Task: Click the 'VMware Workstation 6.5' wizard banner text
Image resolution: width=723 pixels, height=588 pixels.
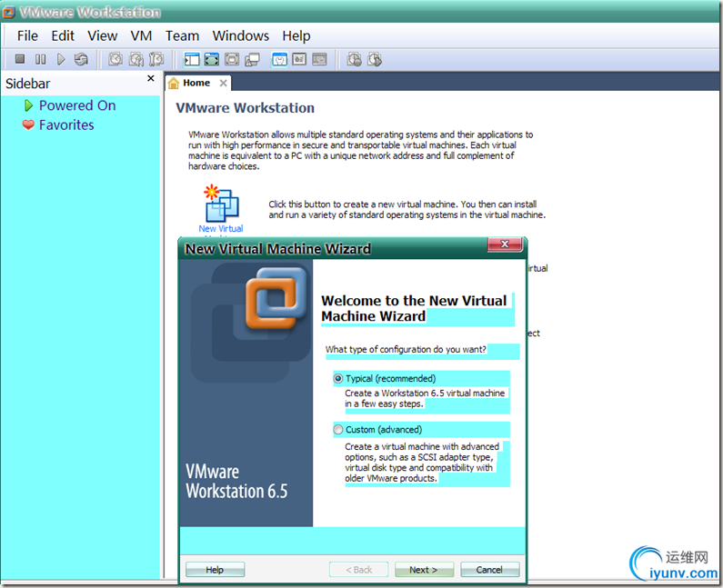Action: 236,482
